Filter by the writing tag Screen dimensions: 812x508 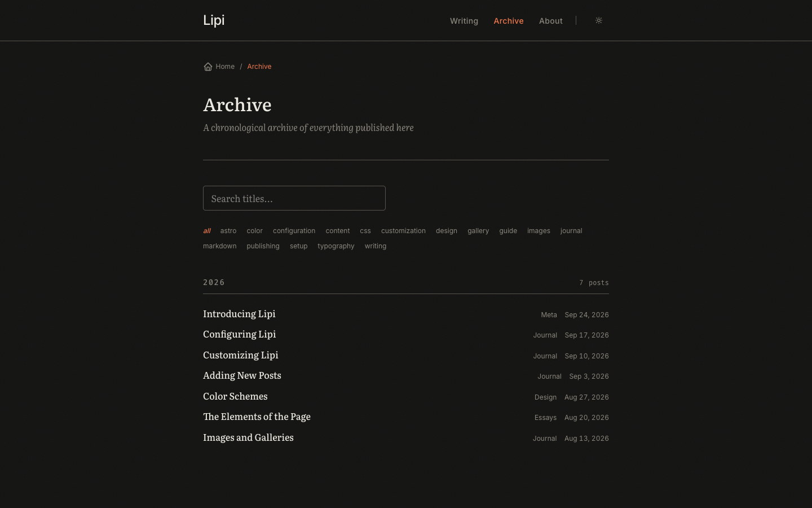(x=376, y=246)
